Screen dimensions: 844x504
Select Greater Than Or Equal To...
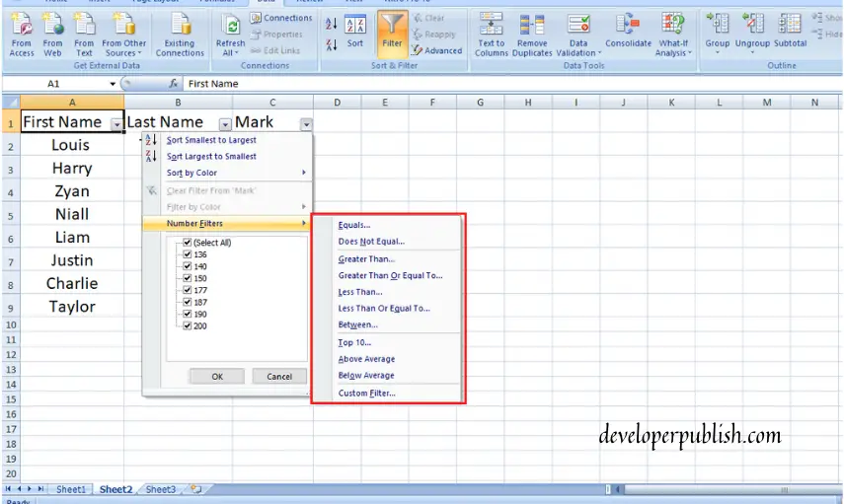[x=388, y=275]
